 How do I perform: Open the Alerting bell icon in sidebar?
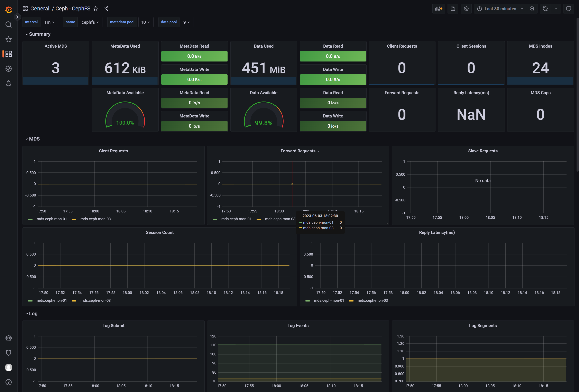pyautogui.click(x=8, y=83)
